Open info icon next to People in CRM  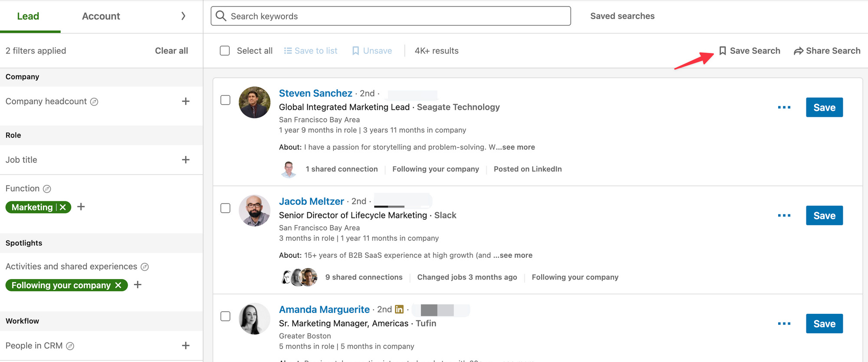[x=70, y=346]
